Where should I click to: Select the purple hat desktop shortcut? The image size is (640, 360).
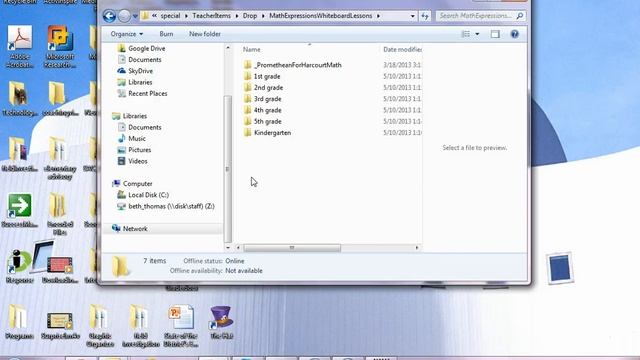pos(222,322)
